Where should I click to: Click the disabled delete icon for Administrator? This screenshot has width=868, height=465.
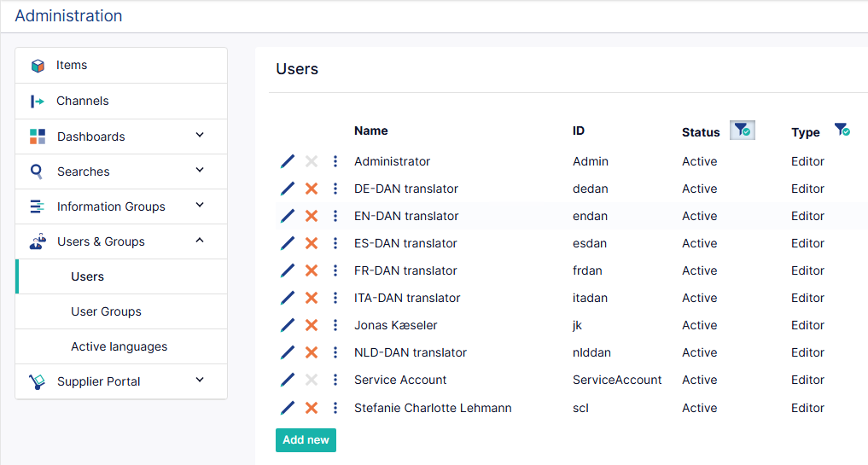tap(312, 161)
